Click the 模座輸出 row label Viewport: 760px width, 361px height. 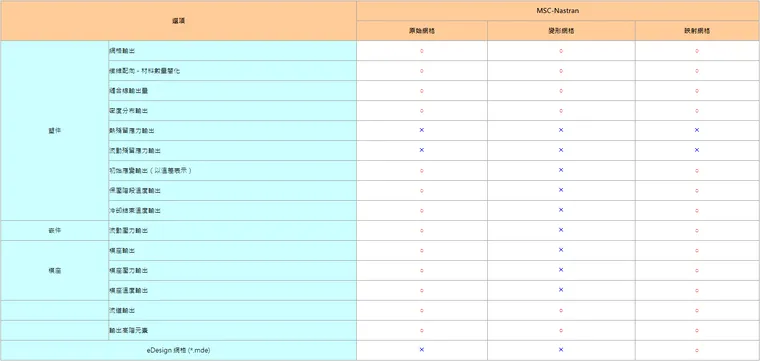122,251
